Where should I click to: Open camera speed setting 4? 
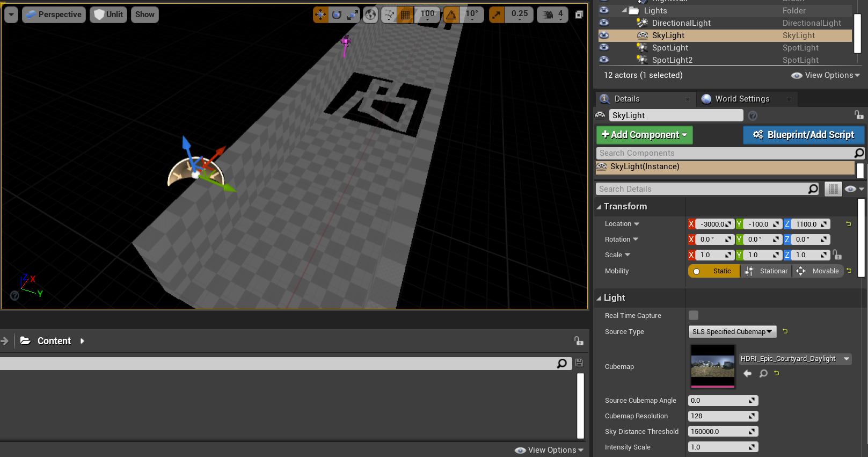click(552, 14)
